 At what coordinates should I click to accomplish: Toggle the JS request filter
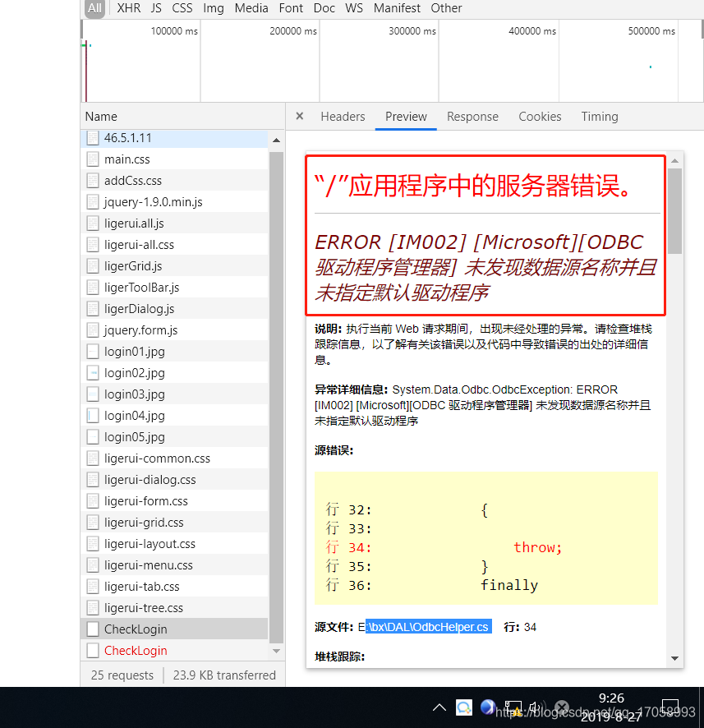click(x=156, y=8)
